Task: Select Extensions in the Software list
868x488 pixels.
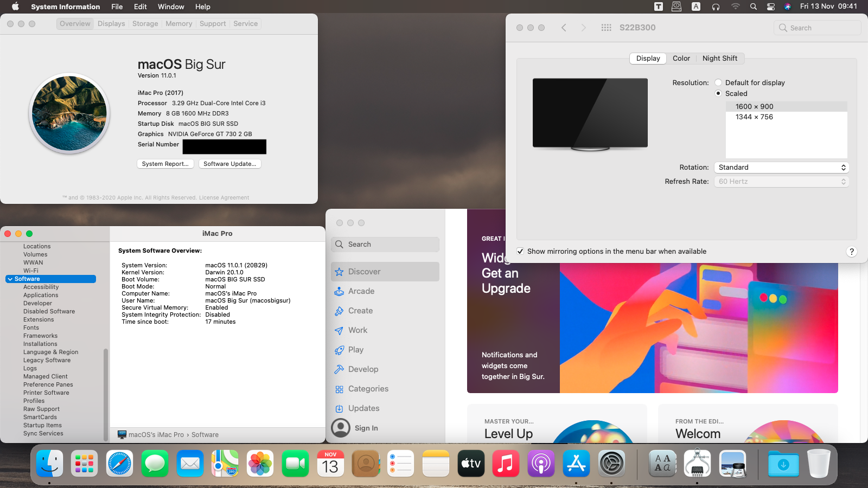Action: pos(39,320)
